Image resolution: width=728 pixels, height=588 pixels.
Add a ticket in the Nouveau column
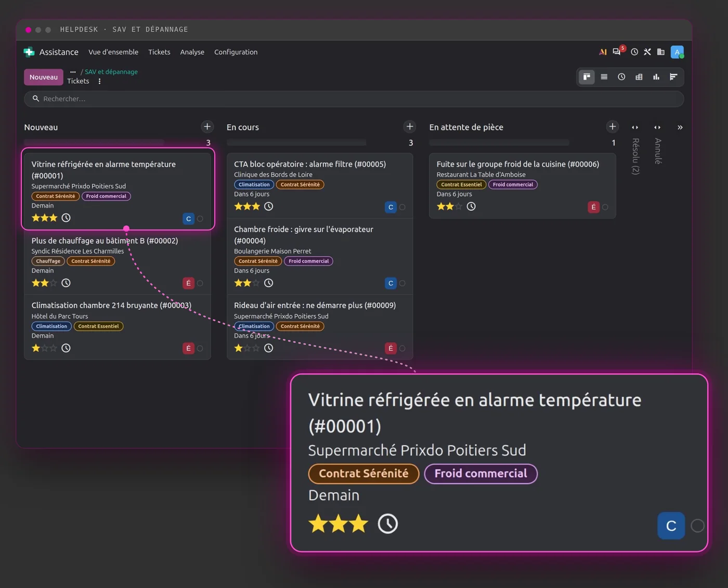207,127
